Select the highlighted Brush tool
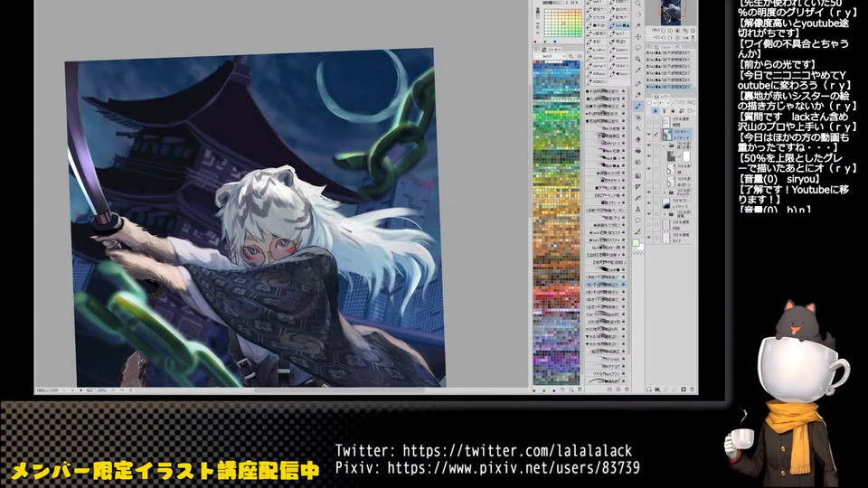 pos(637,107)
